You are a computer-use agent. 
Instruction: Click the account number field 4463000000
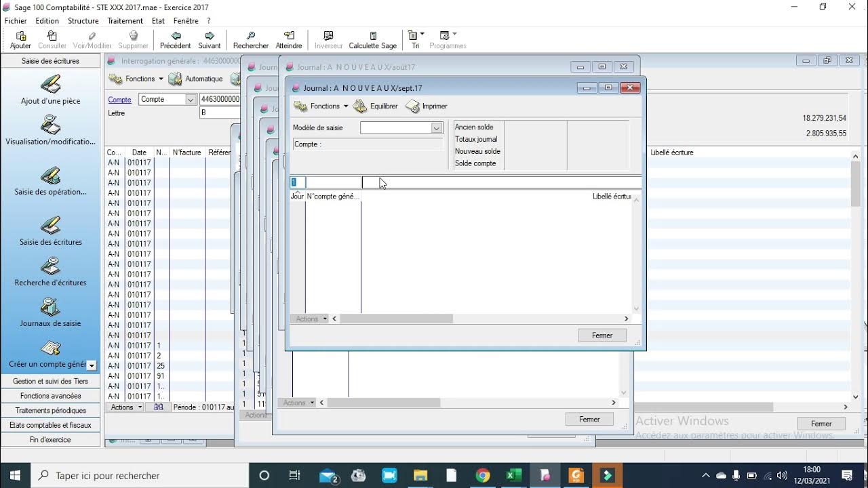coord(220,99)
